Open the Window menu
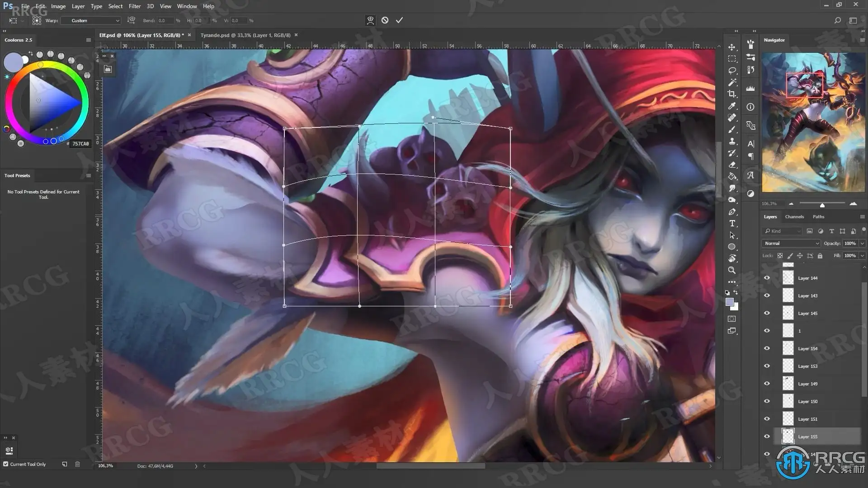This screenshot has height=488, width=868. point(187,6)
